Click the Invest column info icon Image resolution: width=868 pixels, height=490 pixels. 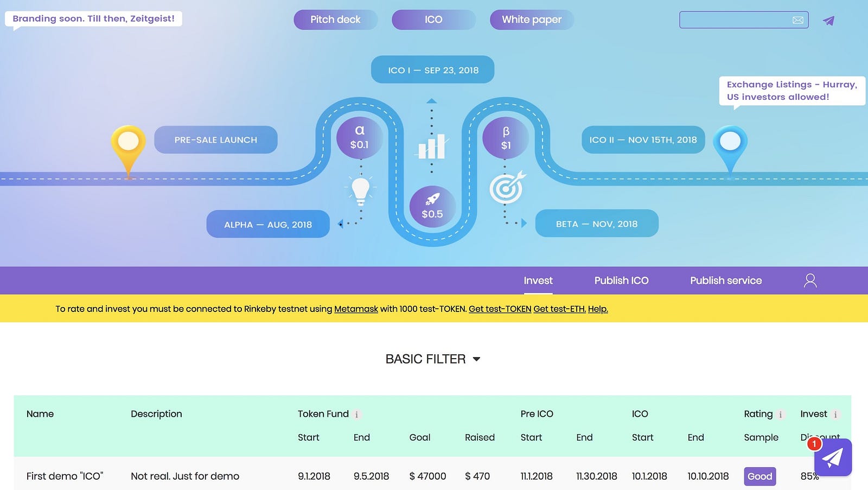pyautogui.click(x=835, y=415)
